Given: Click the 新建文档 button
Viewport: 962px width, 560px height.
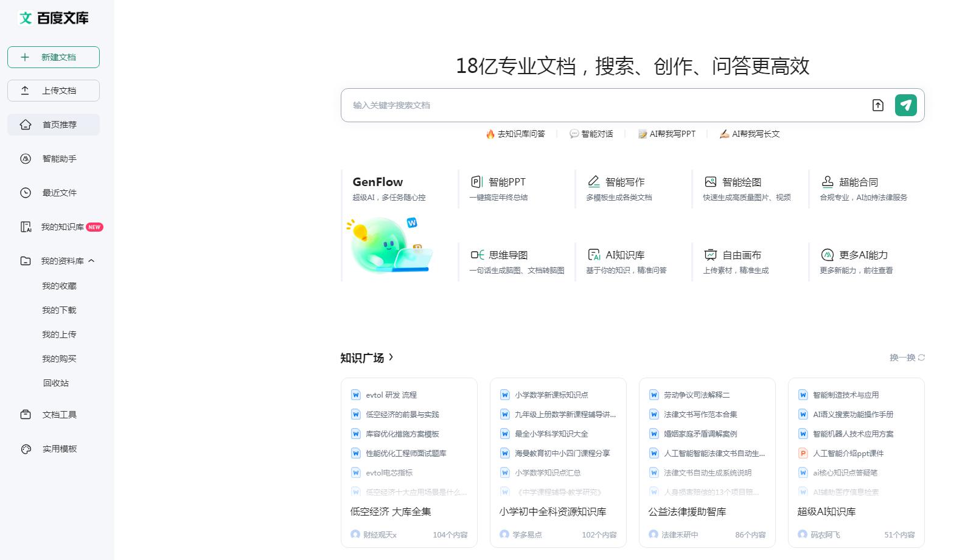Looking at the screenshot, I should point(54,57).
